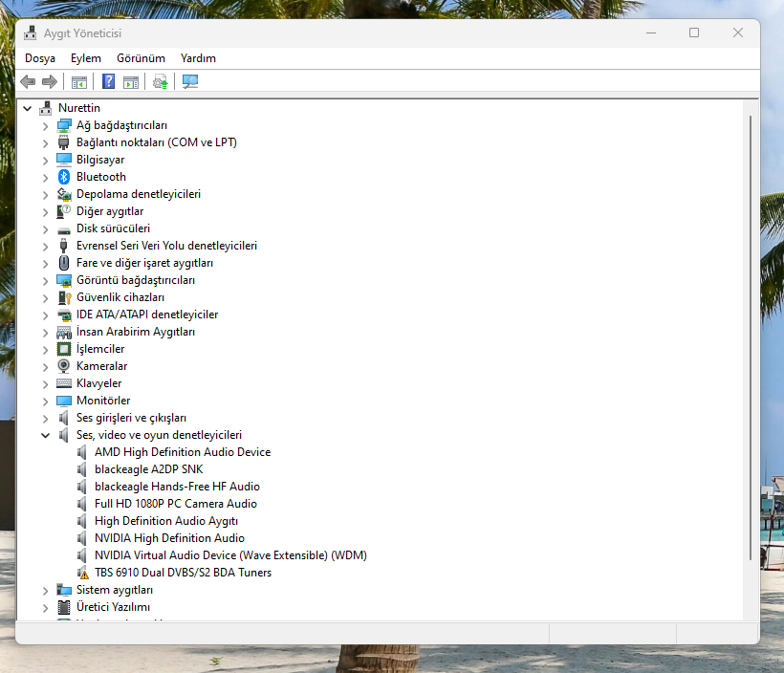Select AMD High Definition Audio Device
The height and width of the screenshot is (673, 784).
182,452
